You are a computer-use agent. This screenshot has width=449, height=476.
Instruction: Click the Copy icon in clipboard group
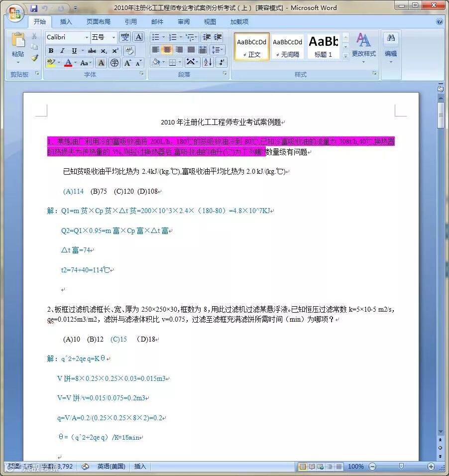click(34, 47)
